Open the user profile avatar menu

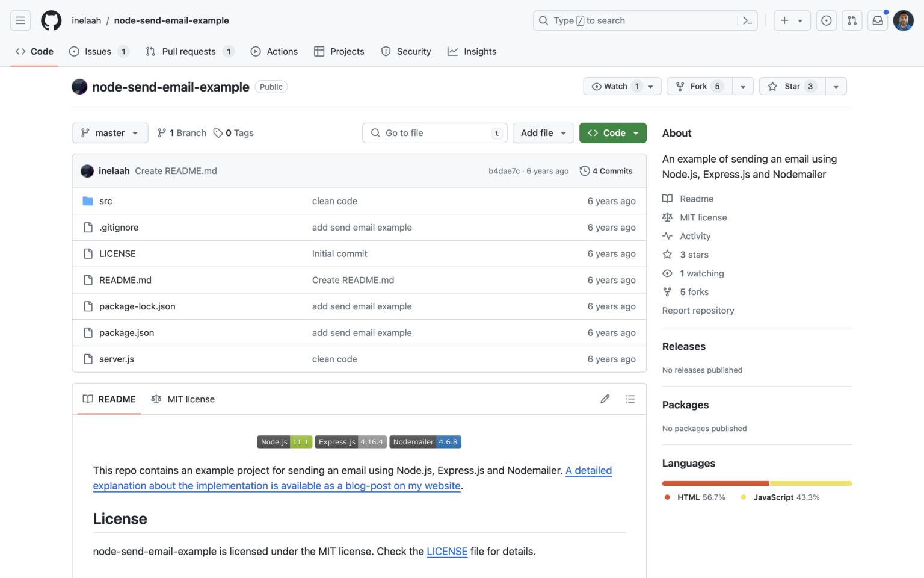tap(903, 20)
